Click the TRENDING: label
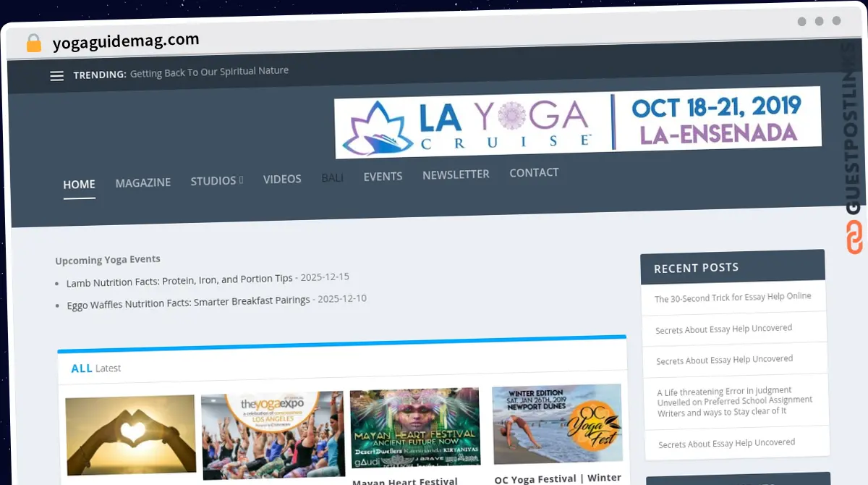 pos(100,75)
